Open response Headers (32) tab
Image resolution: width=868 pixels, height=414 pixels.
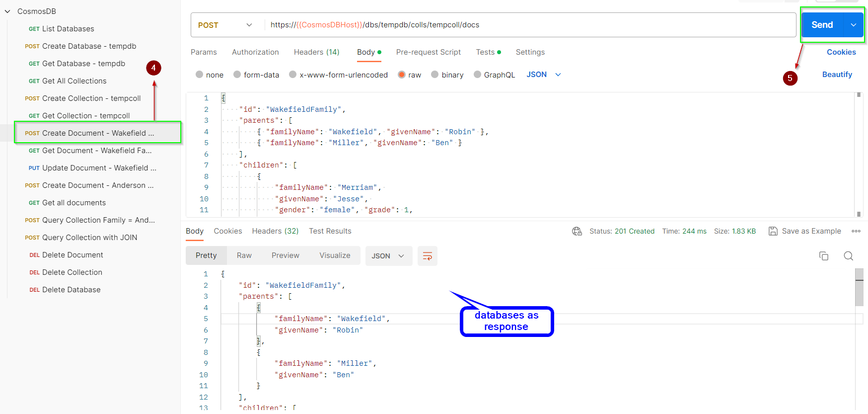click(275, 231)
